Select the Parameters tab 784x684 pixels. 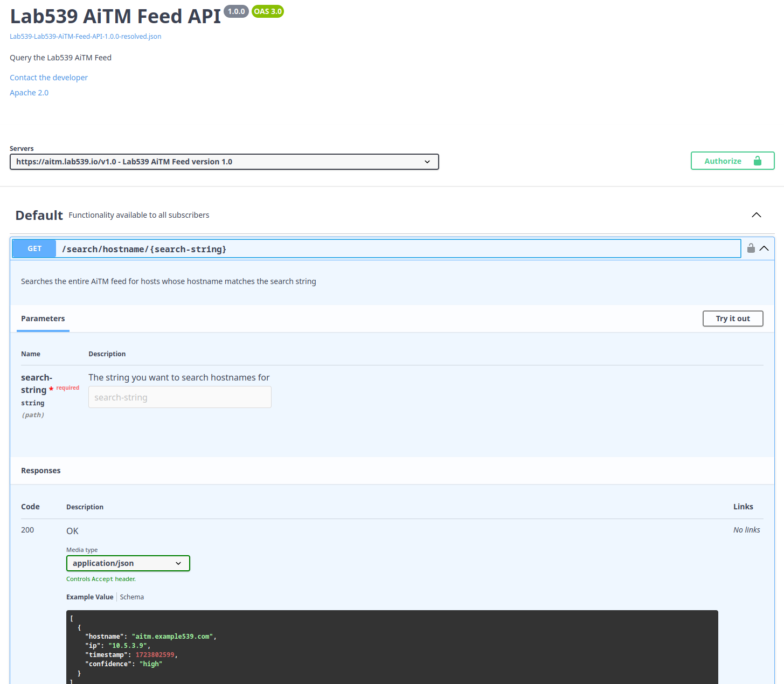pyautogui.click(x=43, y=319)
